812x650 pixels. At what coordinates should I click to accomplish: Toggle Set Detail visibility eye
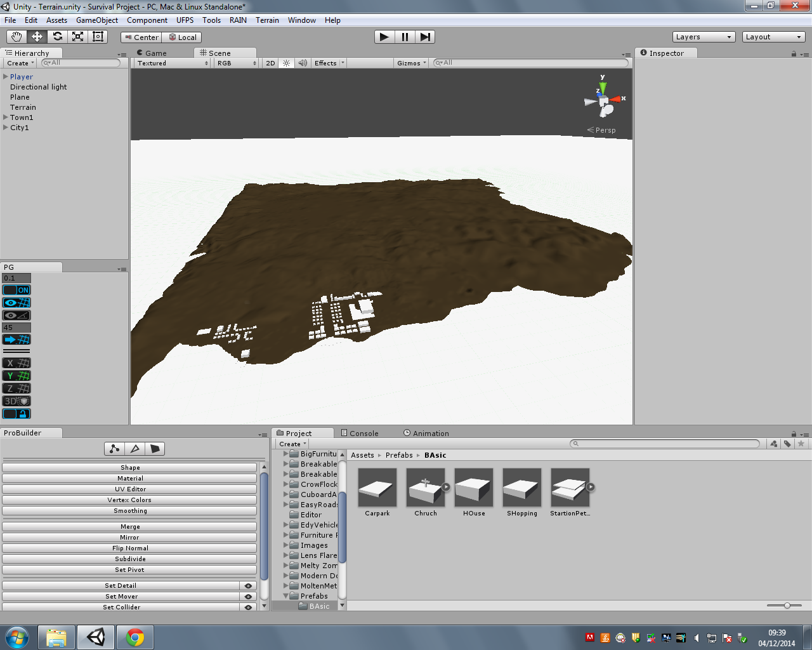[x=248, y=586]
